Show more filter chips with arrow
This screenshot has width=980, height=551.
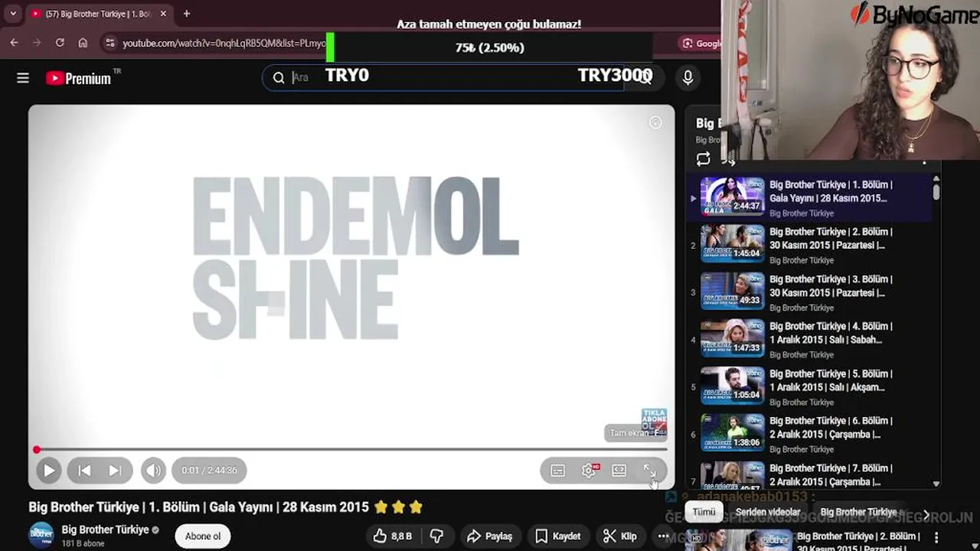click(926, 514)
